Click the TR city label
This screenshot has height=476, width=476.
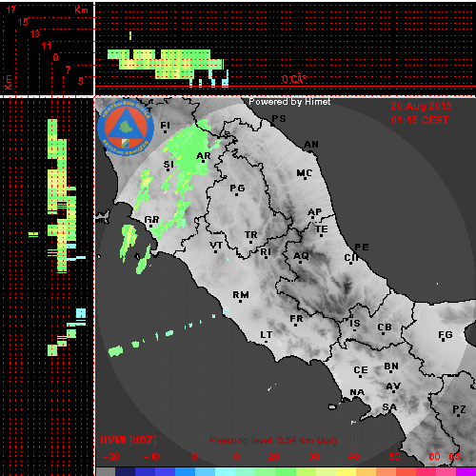click(251, 235)
